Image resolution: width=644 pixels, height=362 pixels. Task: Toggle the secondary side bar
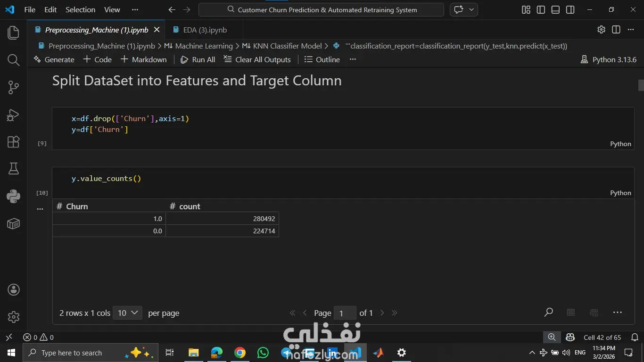pyautogui.click(x=570, y=9)
